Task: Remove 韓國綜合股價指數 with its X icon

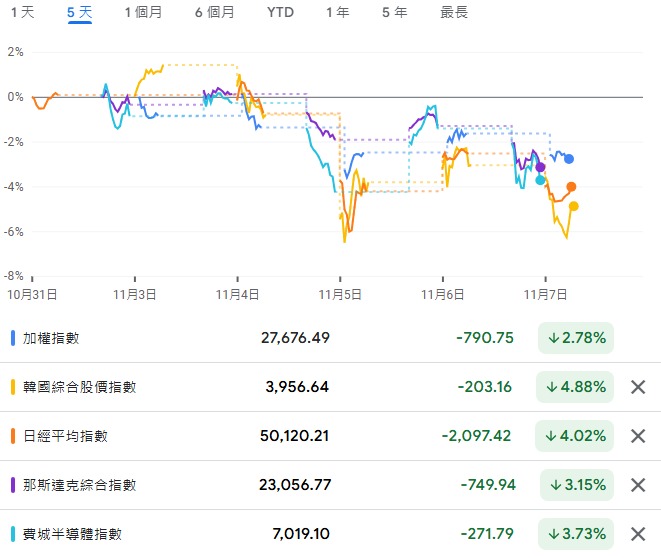Action: pos(638,387)
